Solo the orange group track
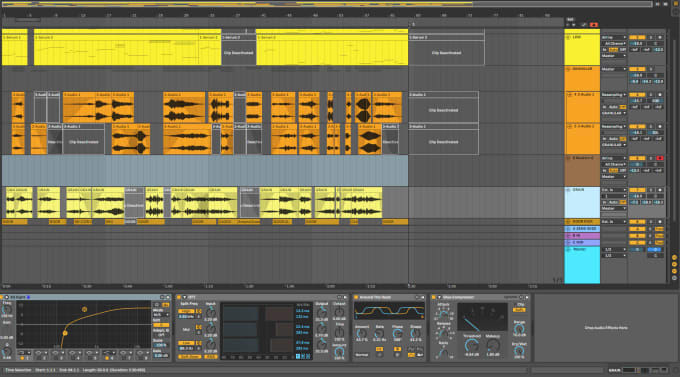The width and height of the screenshot is (680, 377). [x=651, y=69]
